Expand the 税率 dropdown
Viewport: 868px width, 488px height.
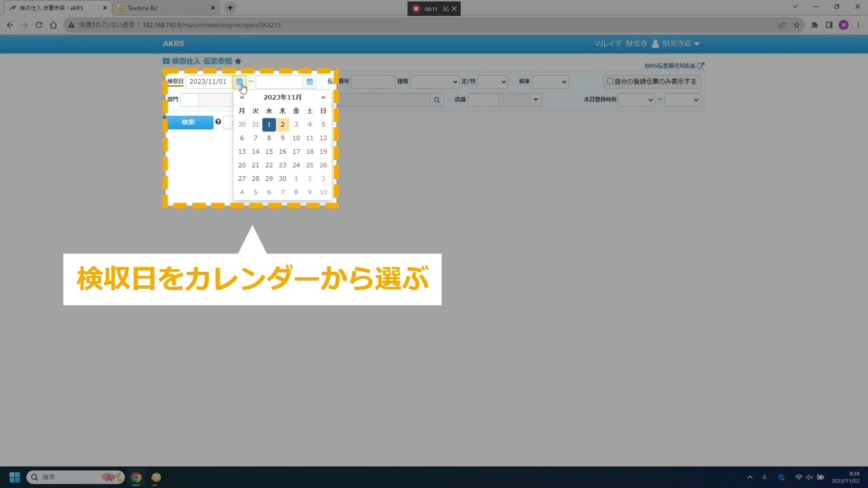coord(550,82)
